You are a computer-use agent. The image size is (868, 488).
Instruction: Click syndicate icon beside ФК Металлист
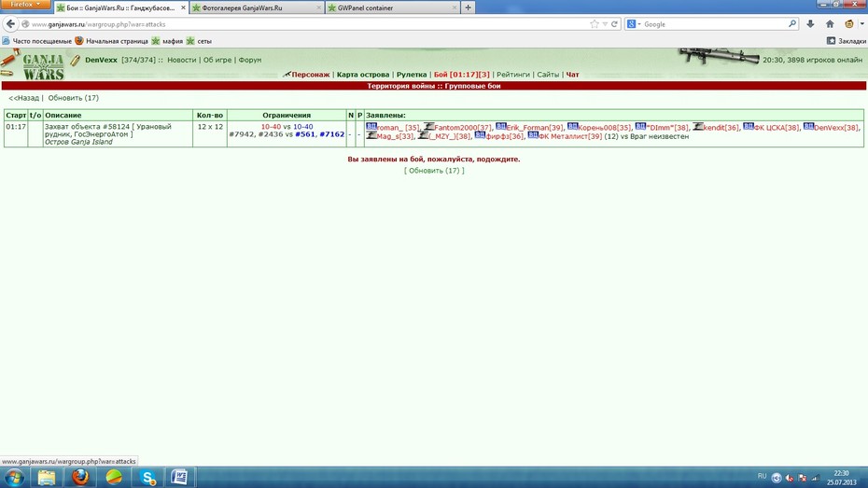pos(533,135)
